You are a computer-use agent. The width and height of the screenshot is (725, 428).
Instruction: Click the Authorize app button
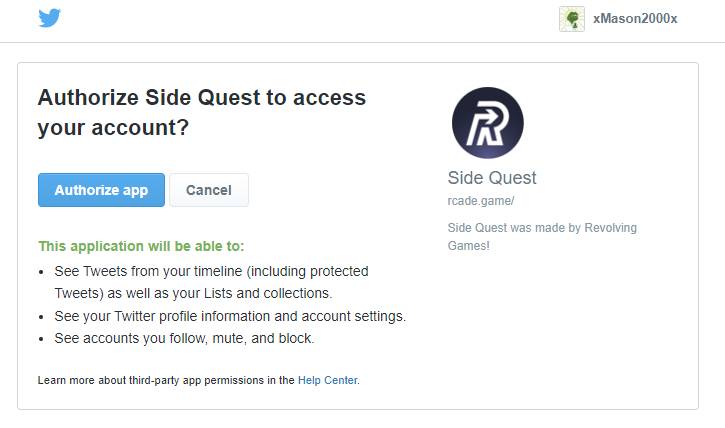(x=101, y=190)
